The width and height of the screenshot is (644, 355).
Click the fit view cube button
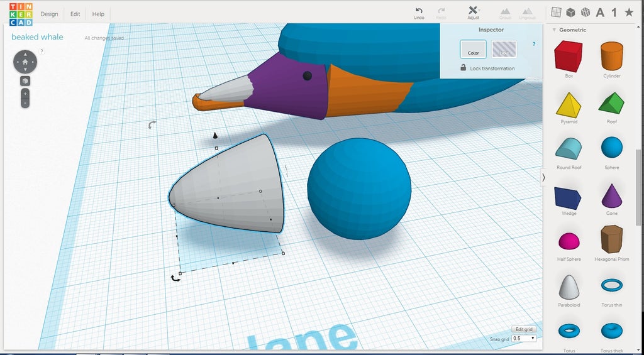point(25,81)
